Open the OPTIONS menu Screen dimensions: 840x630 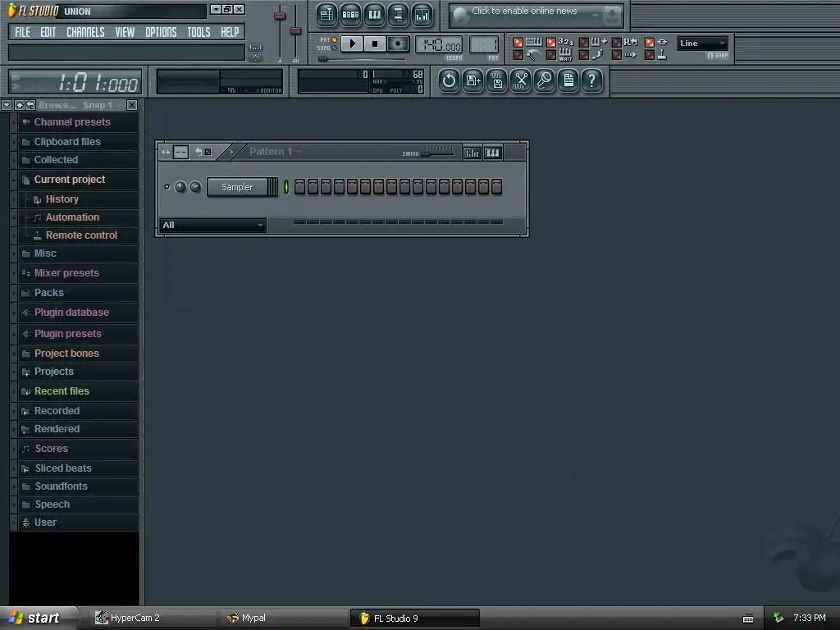click(161, 32)
